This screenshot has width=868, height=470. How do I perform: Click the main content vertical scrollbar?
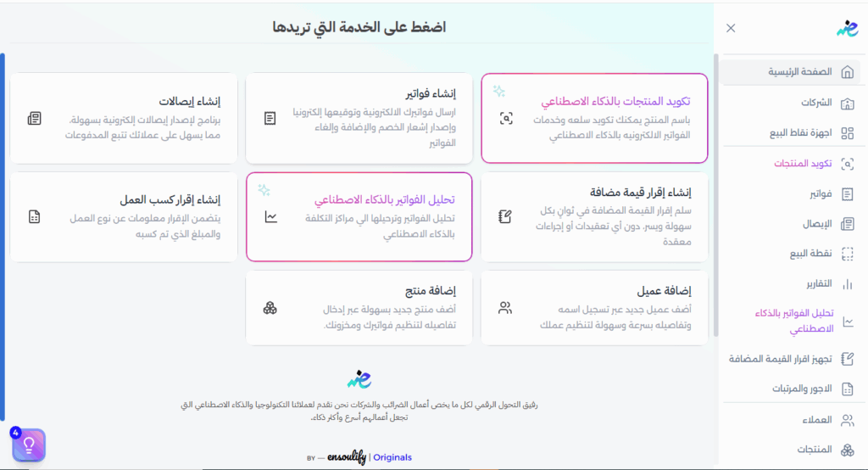[715, 195]
